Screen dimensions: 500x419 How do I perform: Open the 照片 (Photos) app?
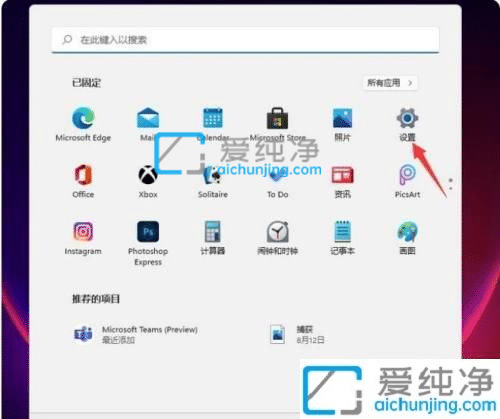click(342, 124)
